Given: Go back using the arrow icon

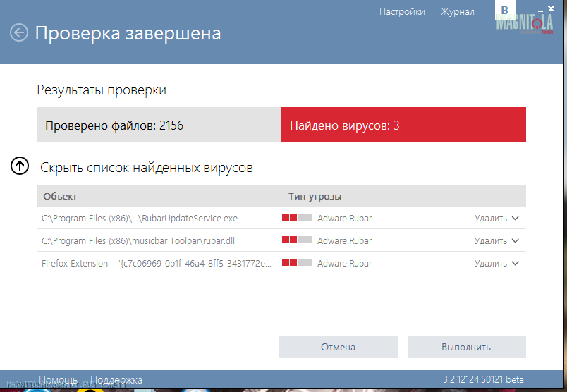Looking at the screenshot, I should (19, 33).
